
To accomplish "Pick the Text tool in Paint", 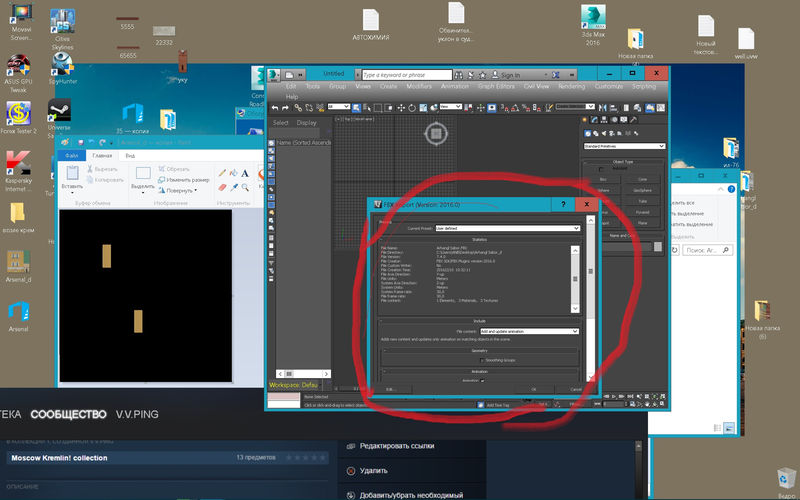I will tap(245, 172).
